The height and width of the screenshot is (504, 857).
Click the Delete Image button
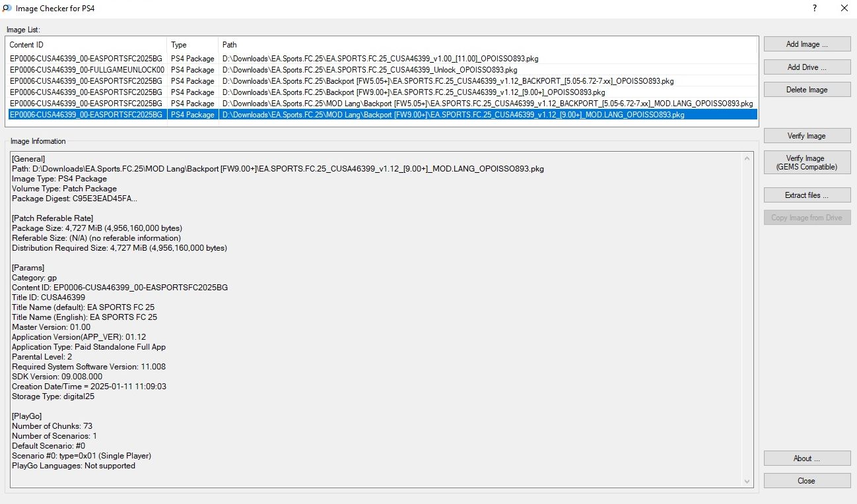click(807, 90)
